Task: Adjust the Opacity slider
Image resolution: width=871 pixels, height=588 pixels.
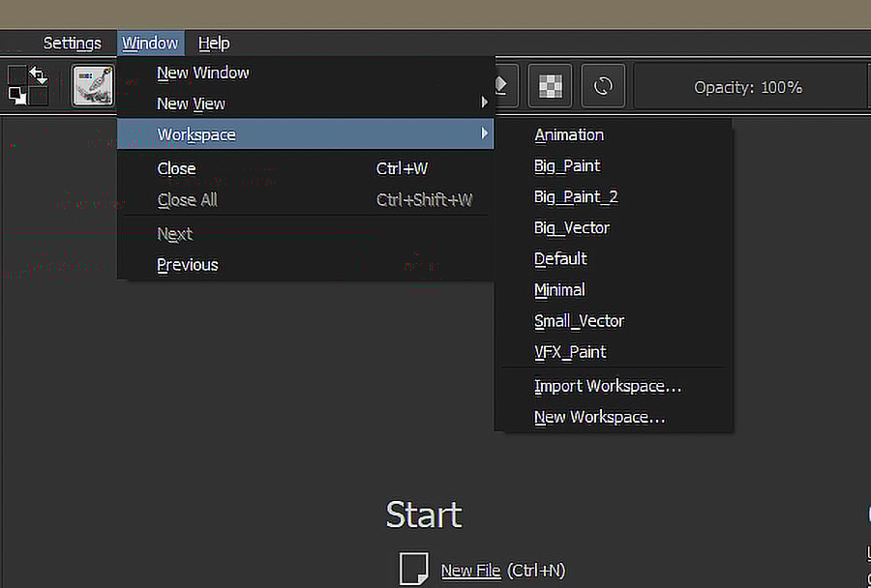Action: pos(750,87)
